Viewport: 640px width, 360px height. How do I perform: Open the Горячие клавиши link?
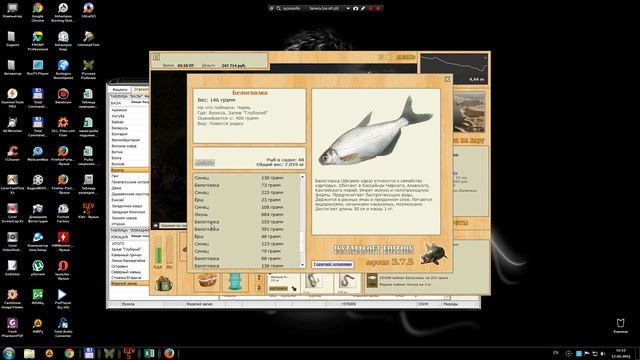[x=333, y=264]
